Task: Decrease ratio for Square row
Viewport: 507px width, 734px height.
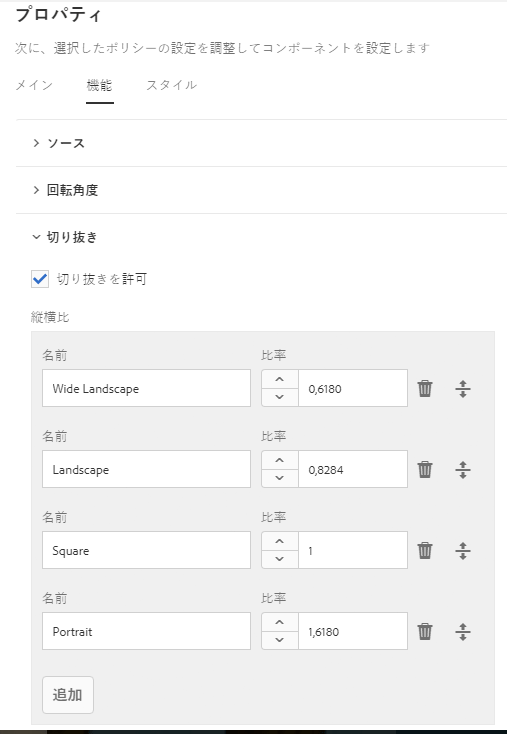Action: click(x=279, y=559)
